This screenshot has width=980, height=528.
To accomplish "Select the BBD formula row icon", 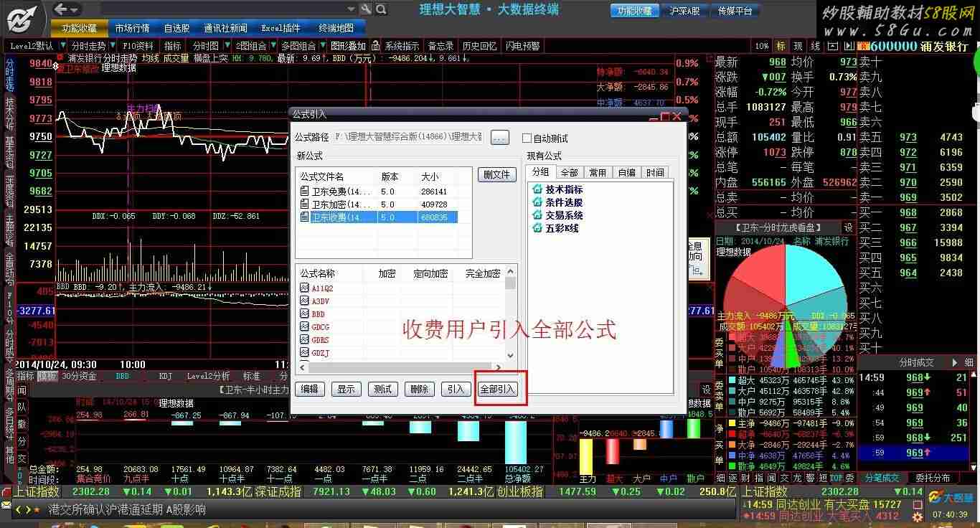I will click(304, 314).
